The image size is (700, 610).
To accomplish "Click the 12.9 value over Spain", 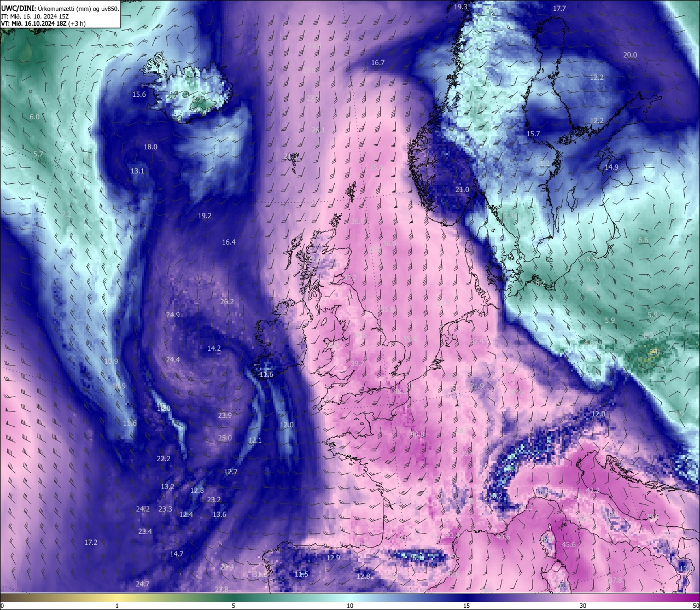I will (333, 557).
